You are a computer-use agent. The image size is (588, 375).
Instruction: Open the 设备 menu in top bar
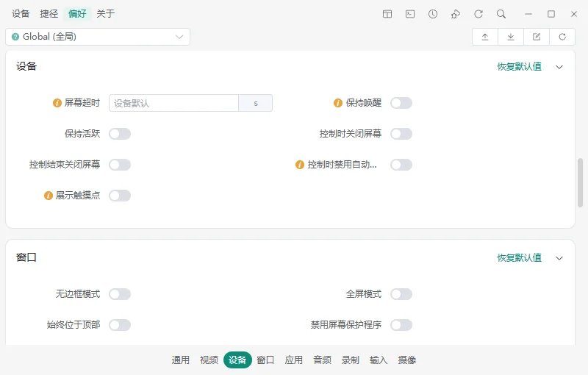tap(21, 14)
